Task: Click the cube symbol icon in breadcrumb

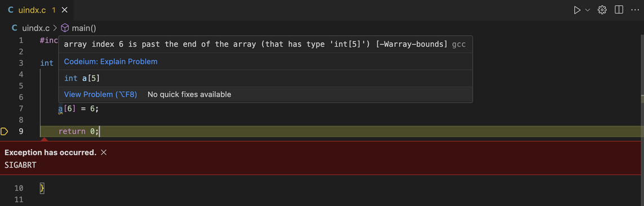Action: 65,28
